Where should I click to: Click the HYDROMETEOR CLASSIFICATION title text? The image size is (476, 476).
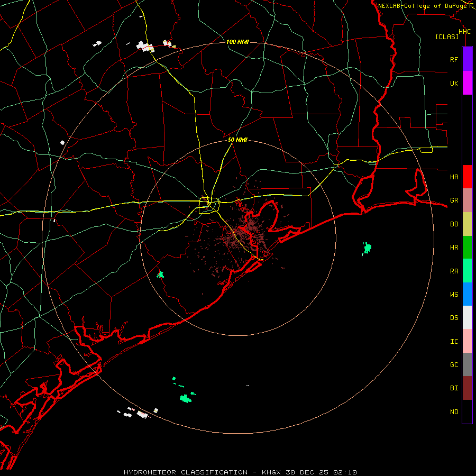pos(186,472)
